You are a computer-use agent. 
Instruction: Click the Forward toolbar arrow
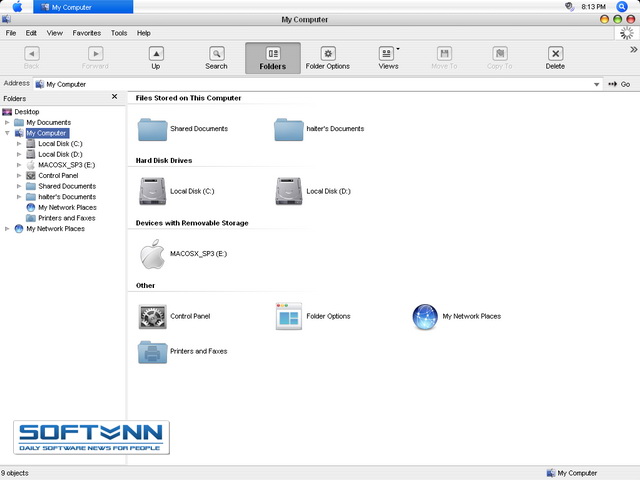coord(96,53)
